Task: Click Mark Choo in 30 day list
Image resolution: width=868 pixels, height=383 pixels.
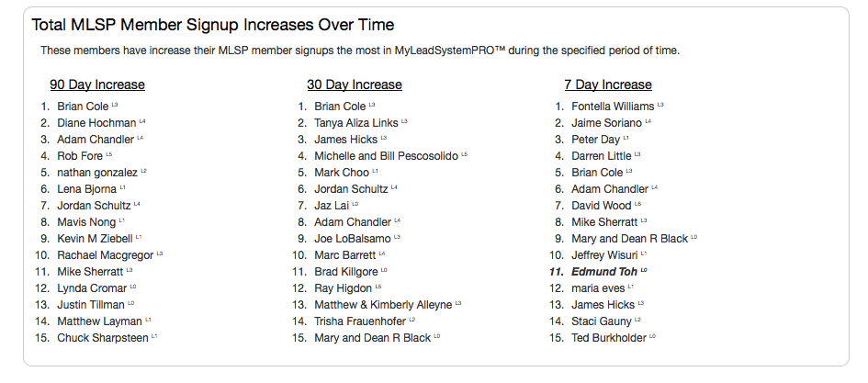Action: (x=342, y=173)
